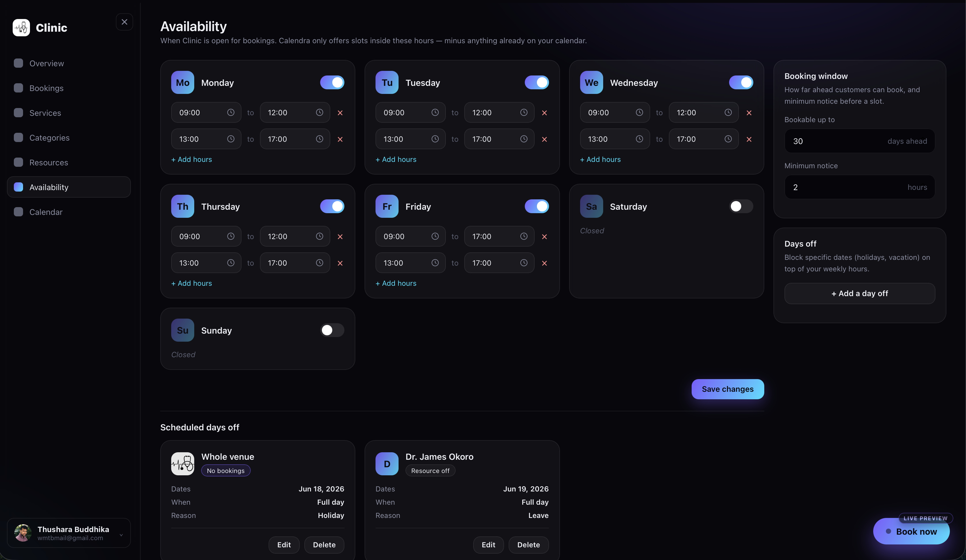This screenshot has width=966, height=560.
Task: Open clock picker on Tuesday 13:00 start
Action: pyautogui.click(x=435, y=139)
